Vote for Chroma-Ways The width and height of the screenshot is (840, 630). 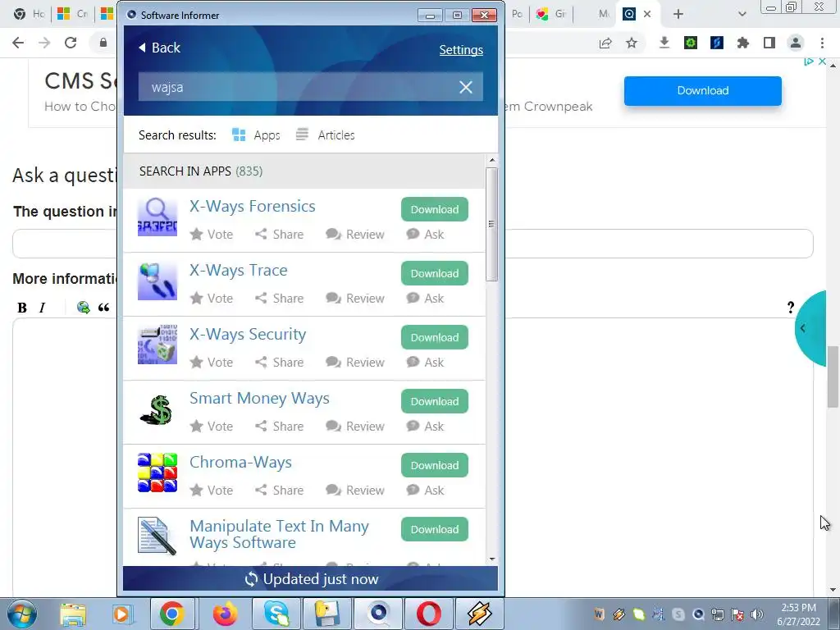pyautogui.click(x=212, y=491)
